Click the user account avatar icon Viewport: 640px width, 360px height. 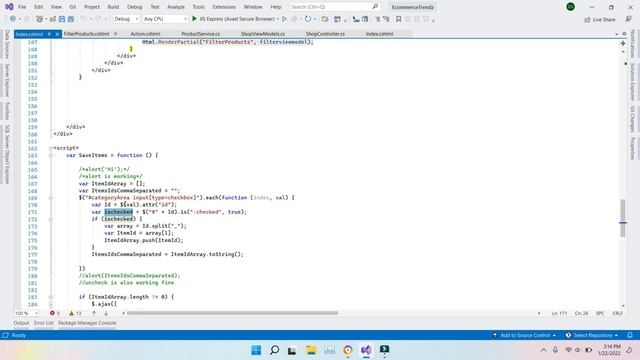pyautogui.click(x=571, y=7)
